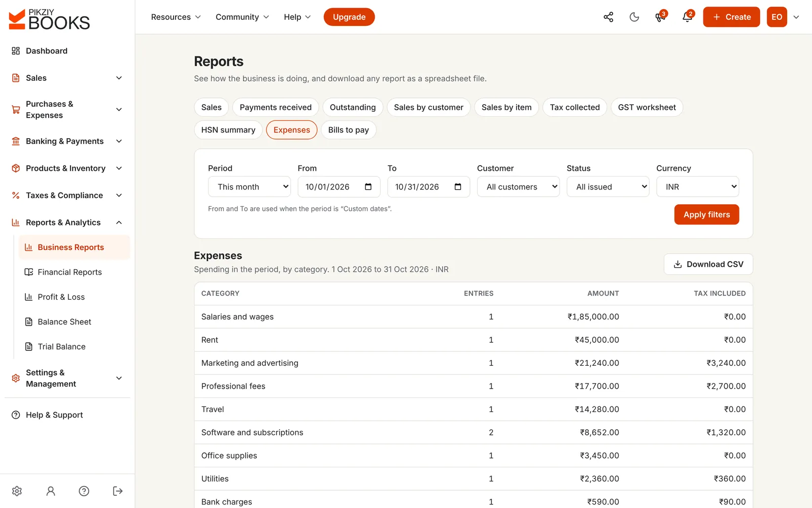812x508 pixels.
Task: Click the EO user avatar
Action: pos(776,17)
